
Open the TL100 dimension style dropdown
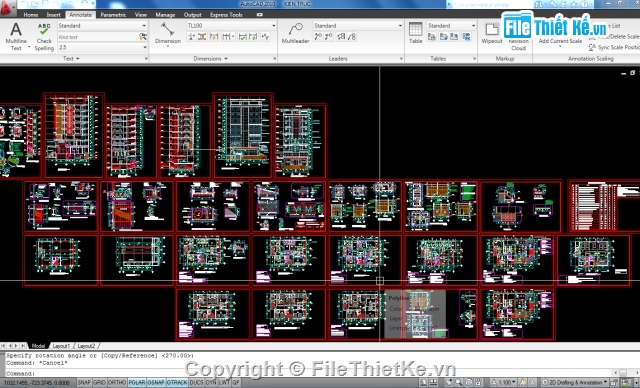(x=231, y=25)
